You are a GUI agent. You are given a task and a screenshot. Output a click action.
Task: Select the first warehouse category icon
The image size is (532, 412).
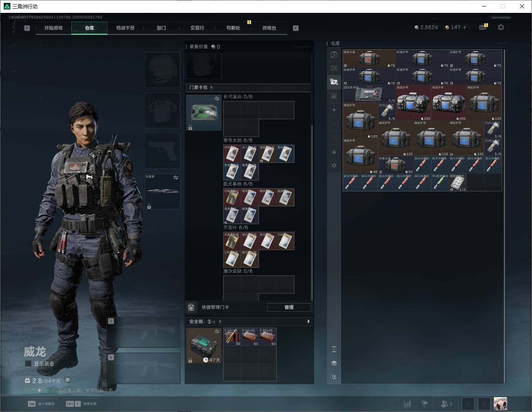(x=334, y=55)
